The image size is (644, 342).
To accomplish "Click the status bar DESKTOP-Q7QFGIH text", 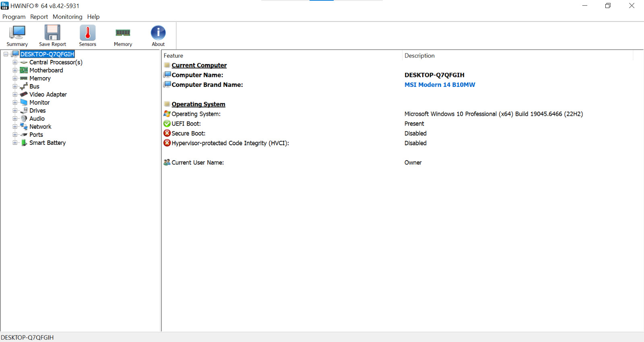I will (27, 338).
